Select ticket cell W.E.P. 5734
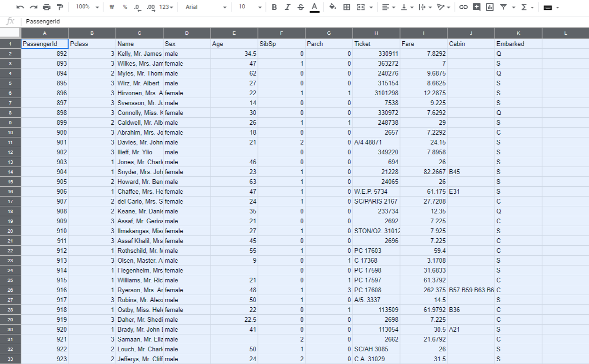 point(376,191)
